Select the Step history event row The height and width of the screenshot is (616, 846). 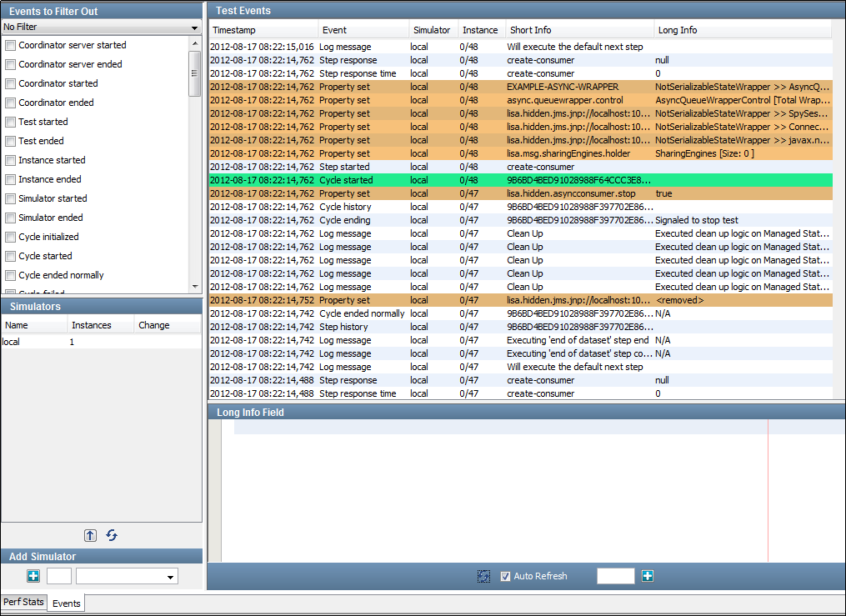521,327
